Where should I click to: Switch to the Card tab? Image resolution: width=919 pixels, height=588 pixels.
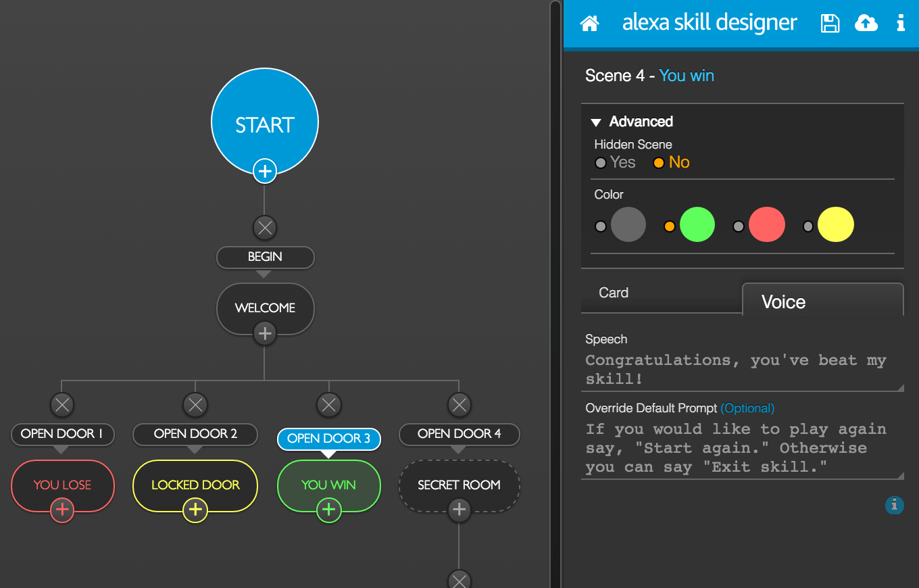(x=614, y=293)
